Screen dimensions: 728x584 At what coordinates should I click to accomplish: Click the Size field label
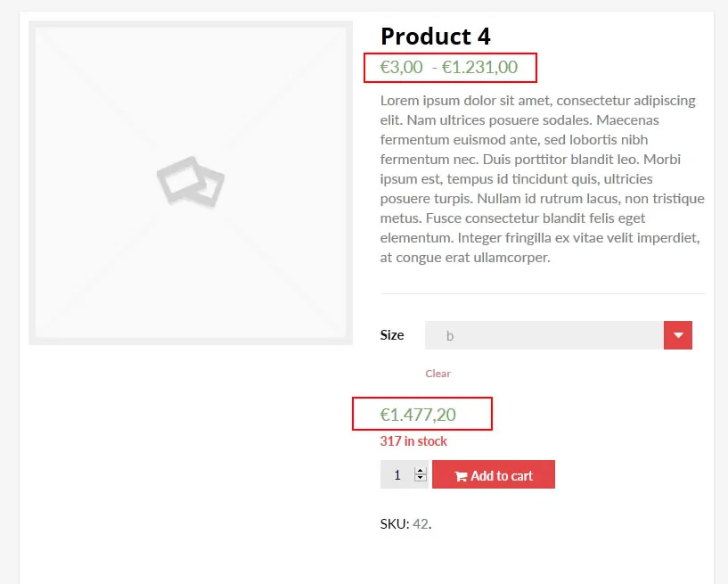(392, 334)
